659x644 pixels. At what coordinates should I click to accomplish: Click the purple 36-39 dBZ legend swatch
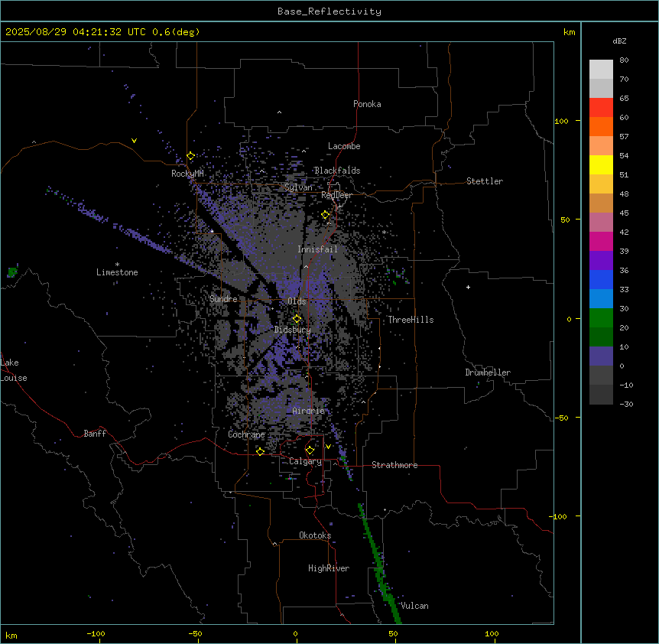[x=601, y=261]
